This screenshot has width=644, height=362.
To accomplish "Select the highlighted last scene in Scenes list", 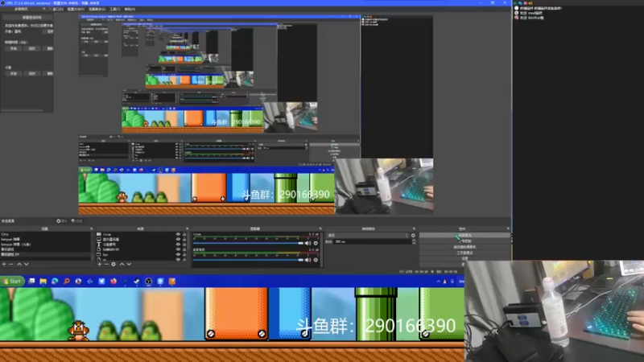I will (45, 254).
